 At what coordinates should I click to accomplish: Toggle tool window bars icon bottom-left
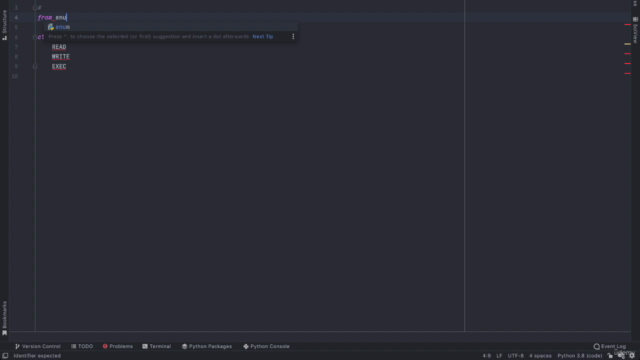click(5, 356)
